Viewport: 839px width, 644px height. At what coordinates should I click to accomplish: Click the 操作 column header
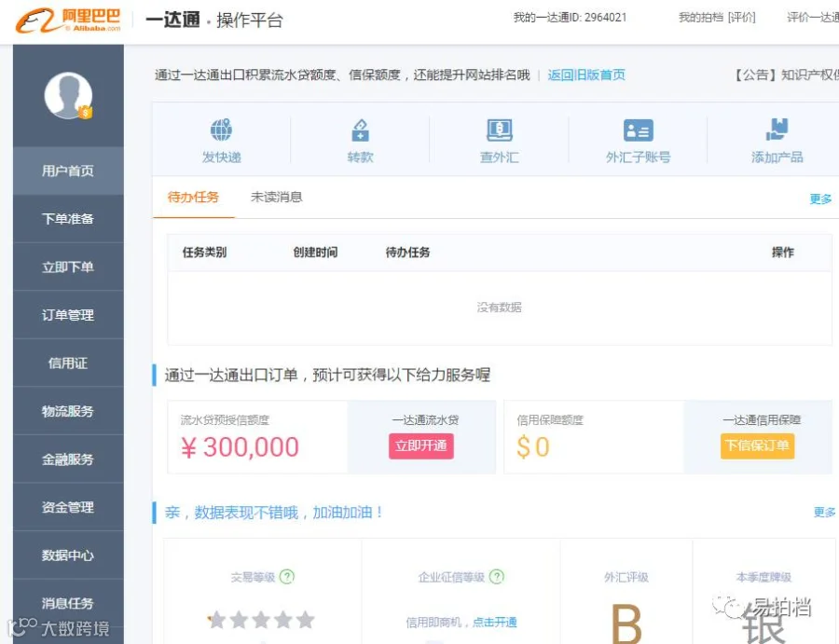[x=783, y=252]
